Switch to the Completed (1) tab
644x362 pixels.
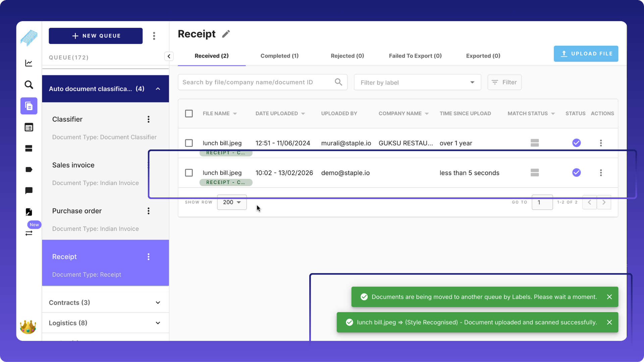pyautogui.click(x=279, y=56)
